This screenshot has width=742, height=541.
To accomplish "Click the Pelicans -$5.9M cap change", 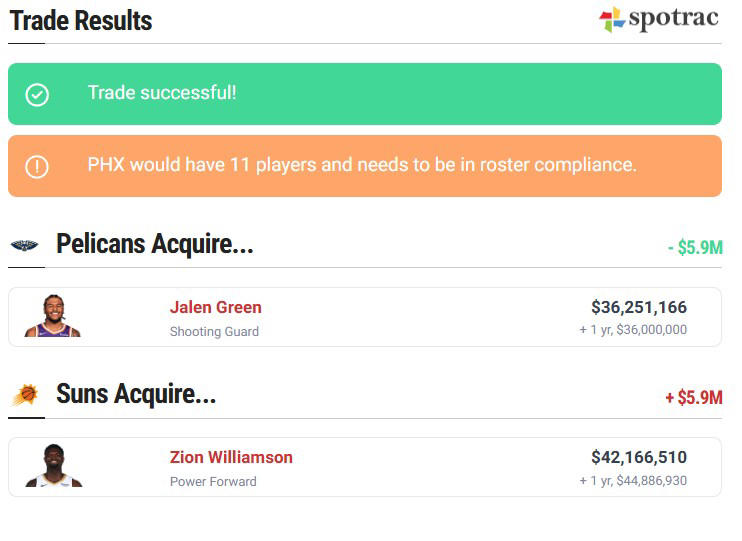I will point(695,247).
